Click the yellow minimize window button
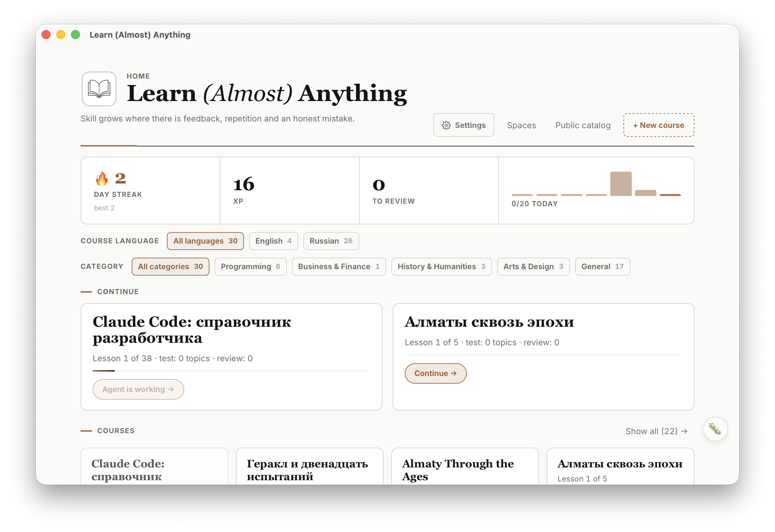 61,35
